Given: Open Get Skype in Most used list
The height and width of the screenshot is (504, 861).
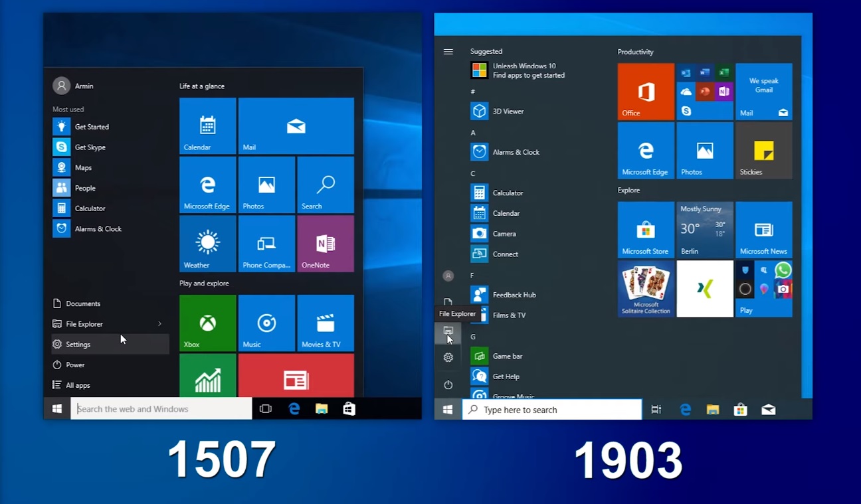Looking at the screenshot, I should tap(110, 147).
